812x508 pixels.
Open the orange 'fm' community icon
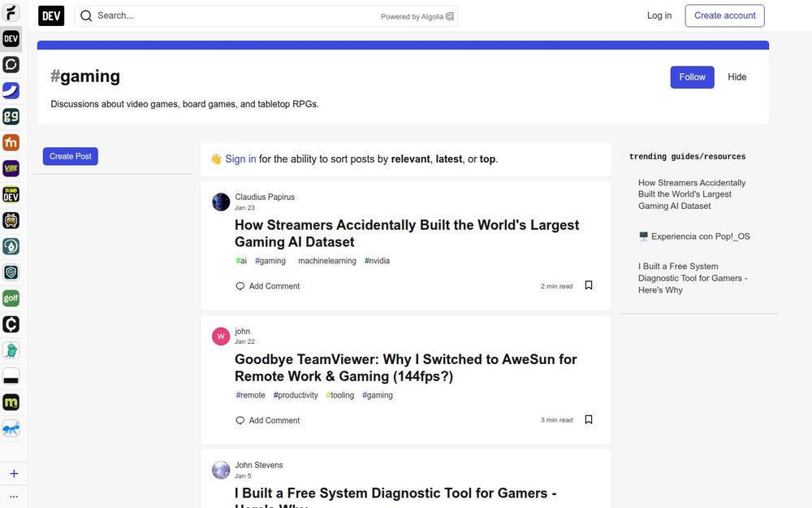11,142
